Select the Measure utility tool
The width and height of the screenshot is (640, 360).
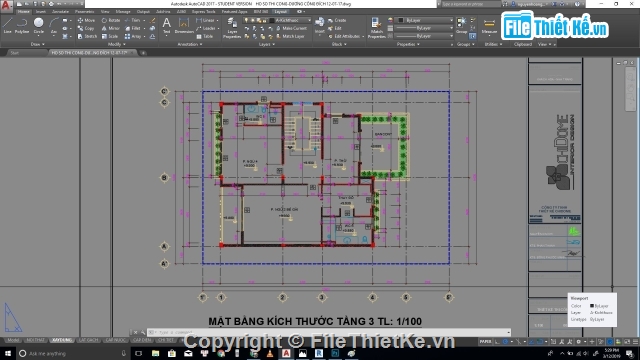[489, 26]
